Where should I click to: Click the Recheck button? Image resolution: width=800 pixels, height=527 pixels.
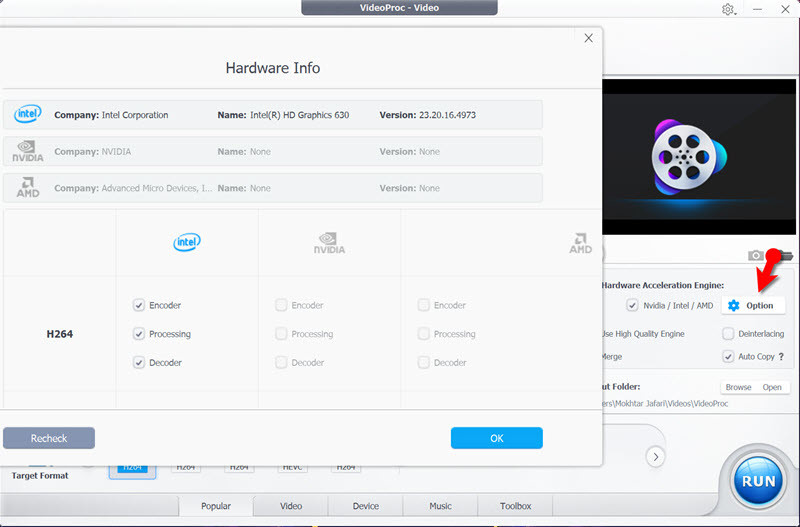click(x=49, y=438)
